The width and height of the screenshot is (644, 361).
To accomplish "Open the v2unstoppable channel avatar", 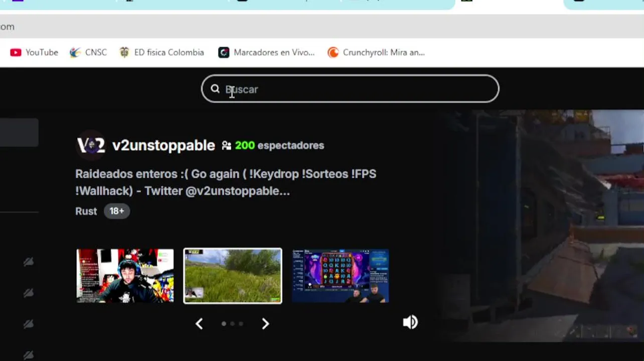I will 91,145.
